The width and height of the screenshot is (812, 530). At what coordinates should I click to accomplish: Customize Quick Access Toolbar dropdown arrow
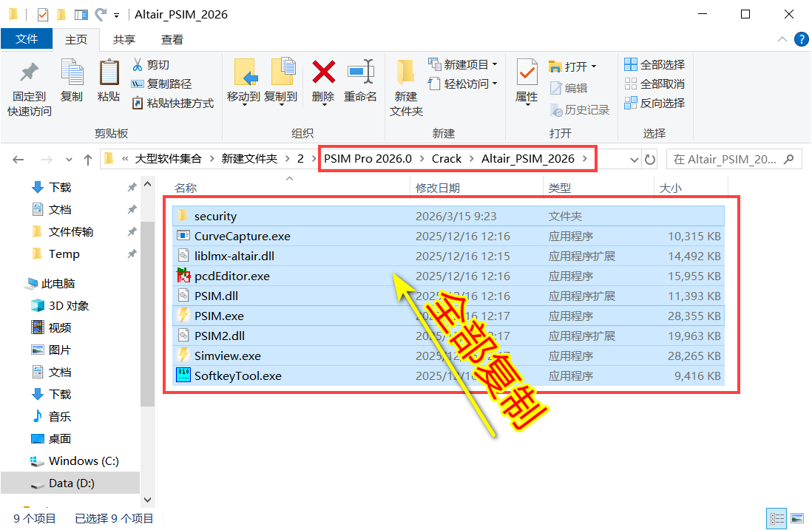tap(117, 16)
